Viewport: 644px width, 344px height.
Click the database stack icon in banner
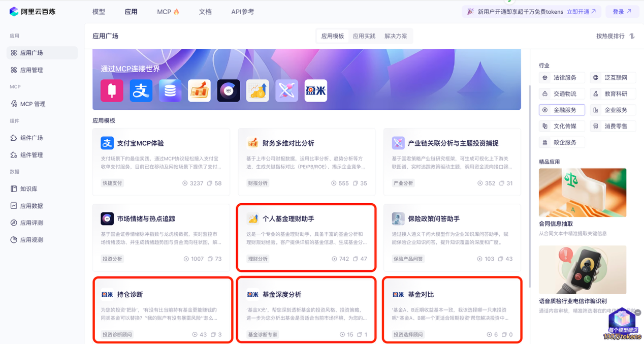pos(170,91)
